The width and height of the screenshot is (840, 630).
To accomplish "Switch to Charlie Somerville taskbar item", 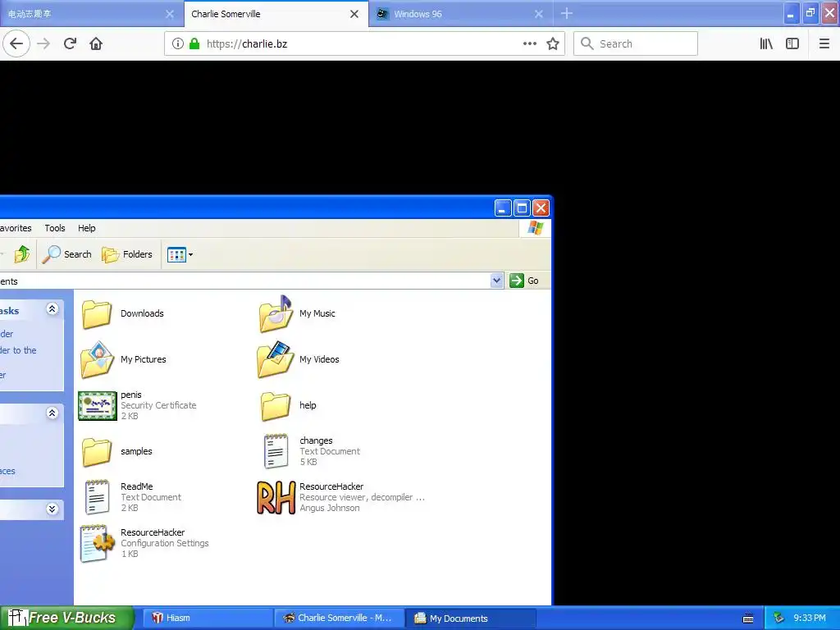I will click(339, 619).
